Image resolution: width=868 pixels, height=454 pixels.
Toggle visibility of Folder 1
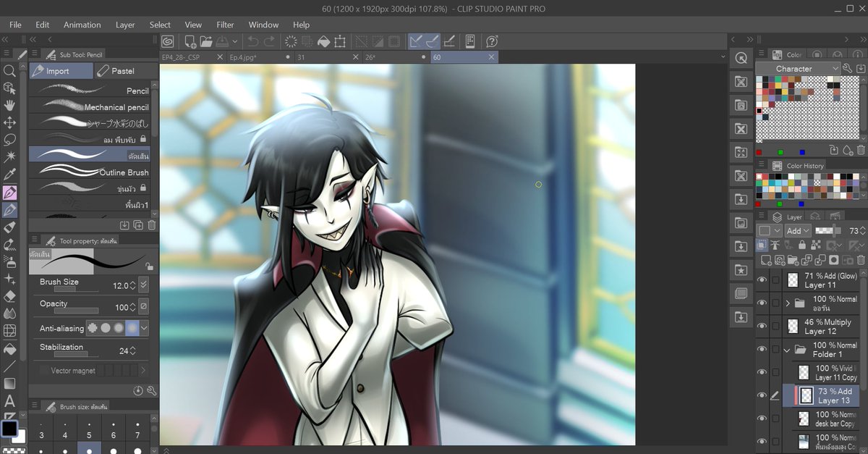tap(762, 349)
